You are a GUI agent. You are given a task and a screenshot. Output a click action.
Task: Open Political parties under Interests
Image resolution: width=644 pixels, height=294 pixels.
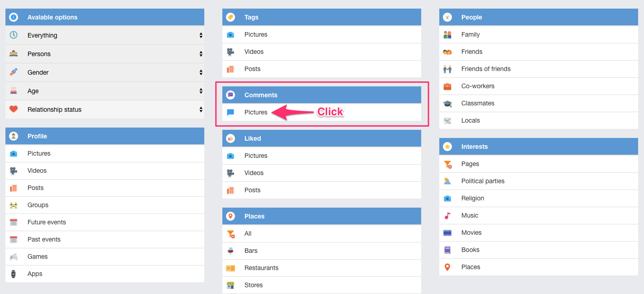[483, 181]
